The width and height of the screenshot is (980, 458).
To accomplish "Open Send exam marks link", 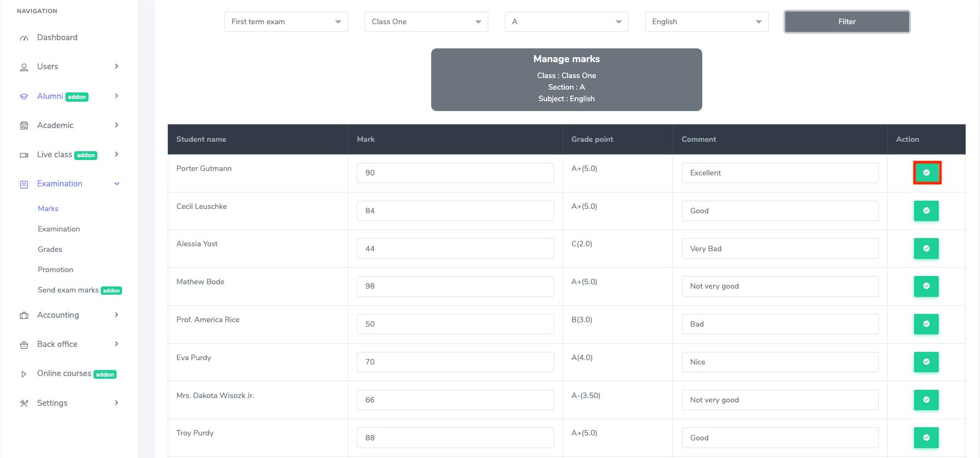I will click(x=68, y=290).
